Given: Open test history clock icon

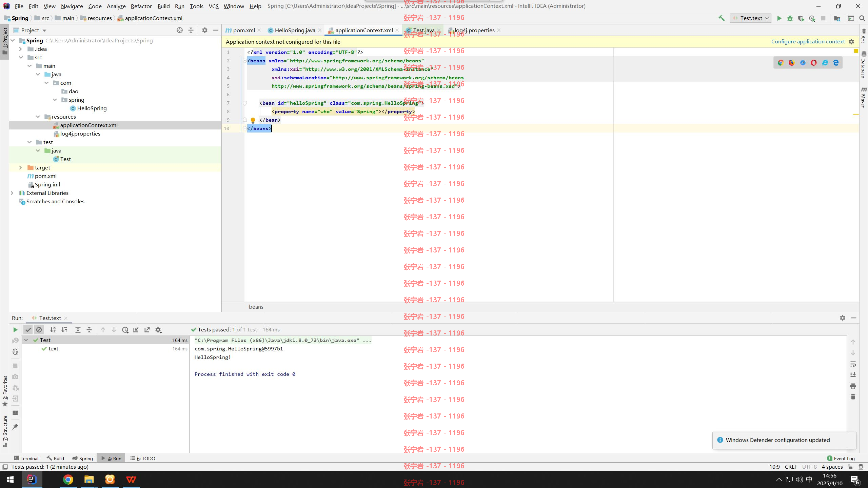Looking at the screenshot, I should coord(125,330).
